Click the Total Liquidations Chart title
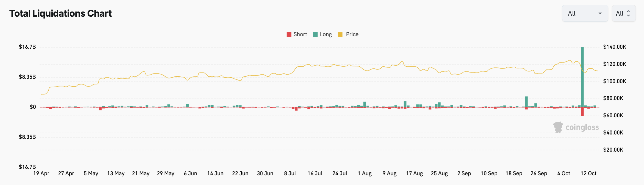The height and width of the screenshot is (185, 644). (x=60, y=13)
